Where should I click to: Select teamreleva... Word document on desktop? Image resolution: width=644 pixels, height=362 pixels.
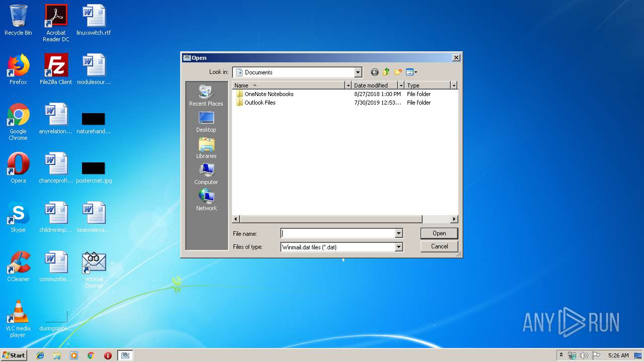[94, 218]
